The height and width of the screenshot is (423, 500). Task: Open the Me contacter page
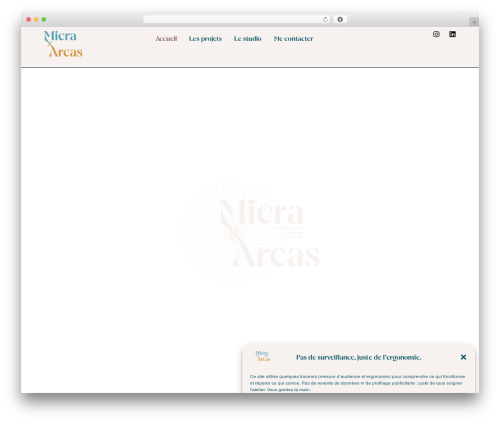pyautogui.click(x=293, y=39)
